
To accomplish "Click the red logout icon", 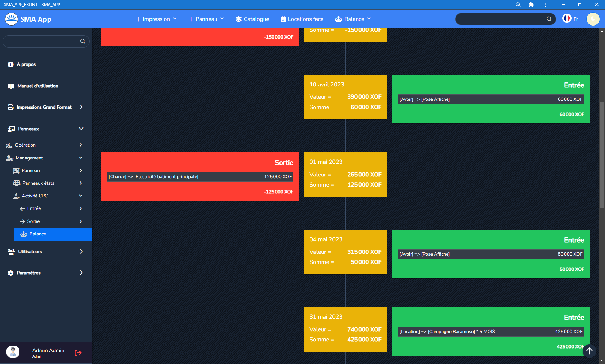I will coord(78,353).
